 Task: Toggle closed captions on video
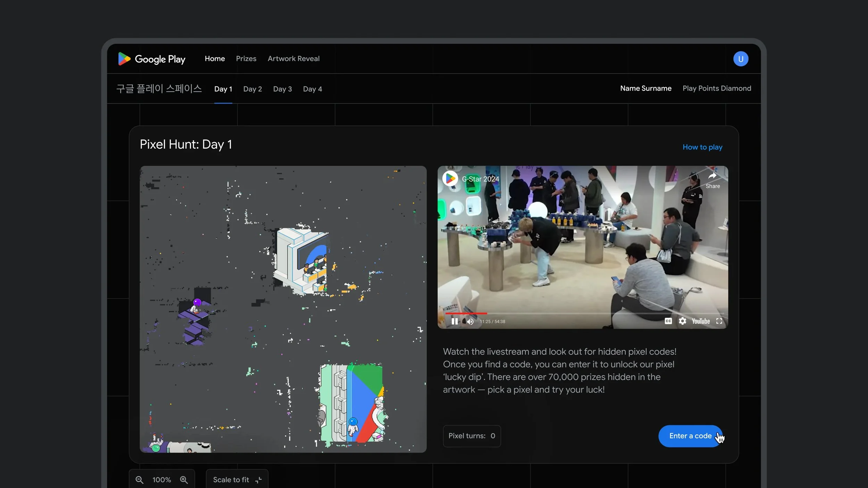point(668,321)
